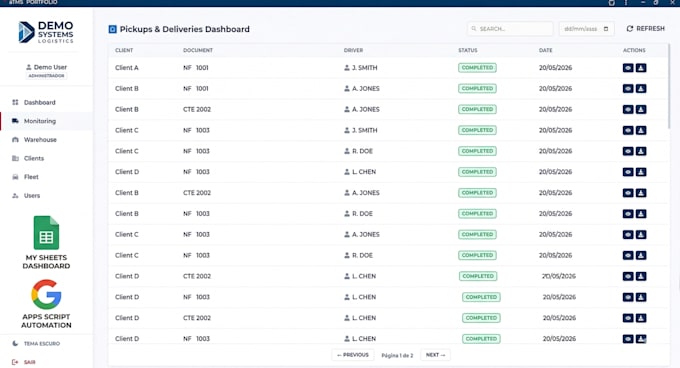Image resolution: width=680 pixels, height=368 pixels.
Task: Open the Users page
Action: pos(46,195)
